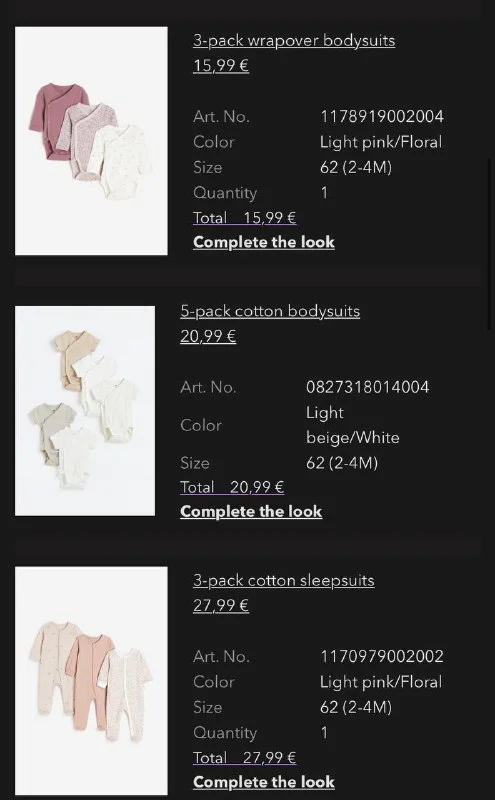This screenshot has width=495, height=800.
Task: Click Complete the look under wrapover bodysuits
Action: point(264,242)
